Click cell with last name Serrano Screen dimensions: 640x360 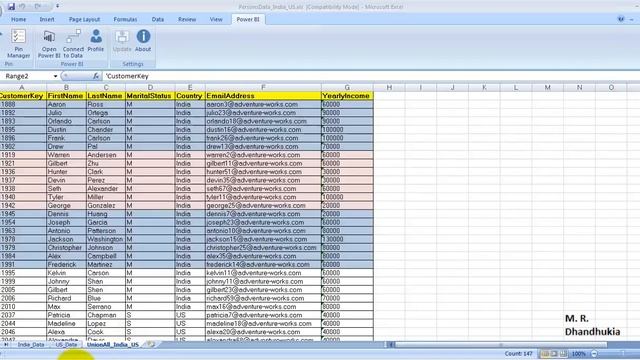click(106, 307)
